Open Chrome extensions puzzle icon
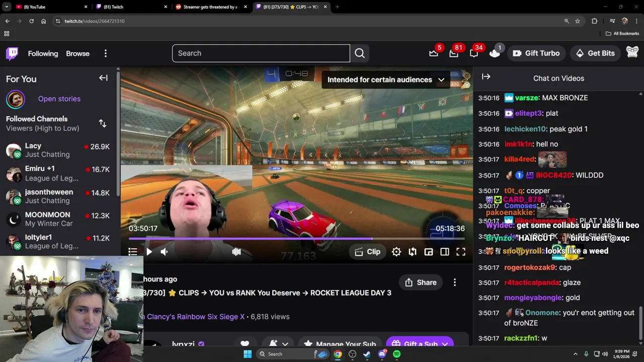The width and height of the screenshot is (644, 362). click(594, 21)
